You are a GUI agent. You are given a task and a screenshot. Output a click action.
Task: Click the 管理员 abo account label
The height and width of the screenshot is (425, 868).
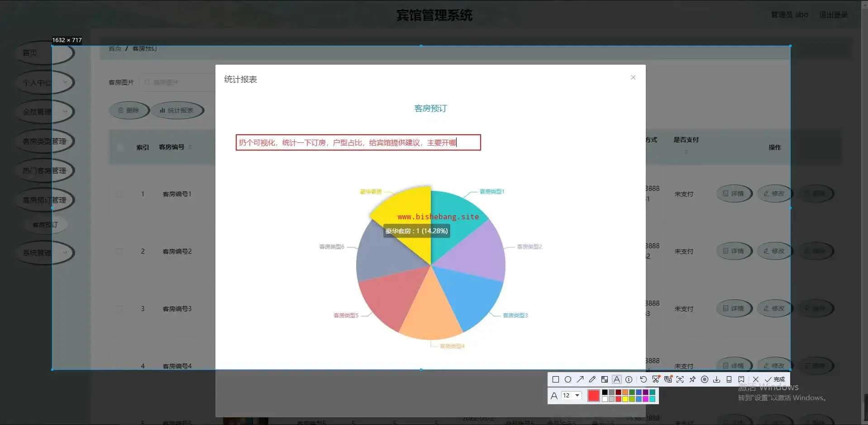(790, 15)
